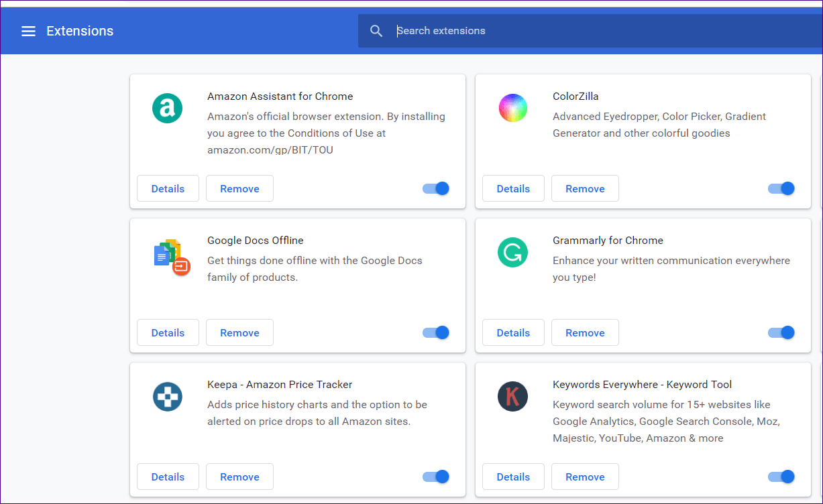Remove Keywords Everywhere Keyword Tool
Image resolution: width=823 pixels, height=504 pixels.
(585, 477)
